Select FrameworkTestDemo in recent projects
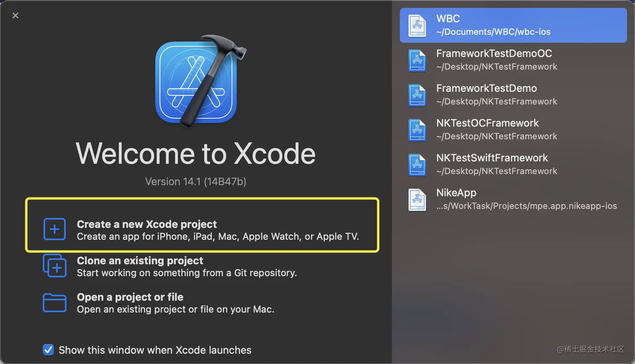This screenshot has width=635, height=364. 486,88
